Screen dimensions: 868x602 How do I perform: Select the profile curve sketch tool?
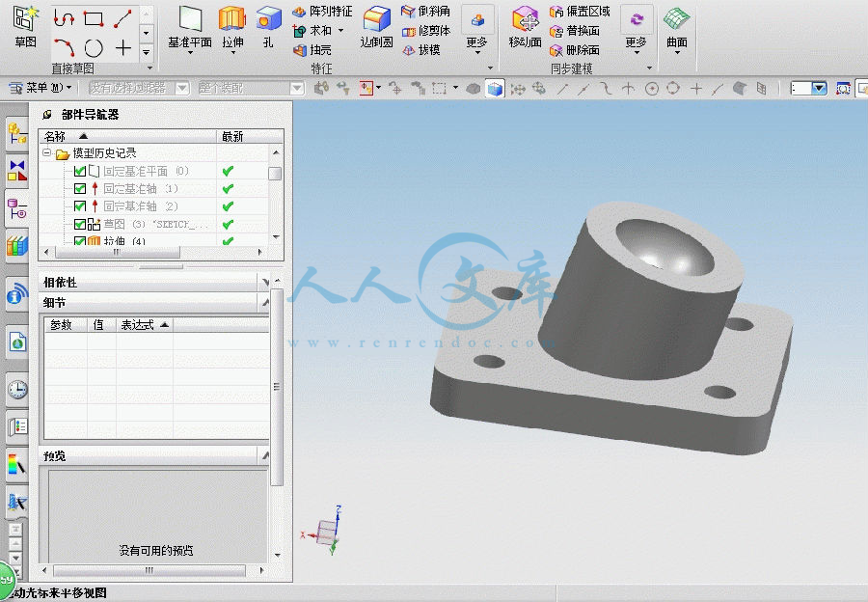point(65,19)
